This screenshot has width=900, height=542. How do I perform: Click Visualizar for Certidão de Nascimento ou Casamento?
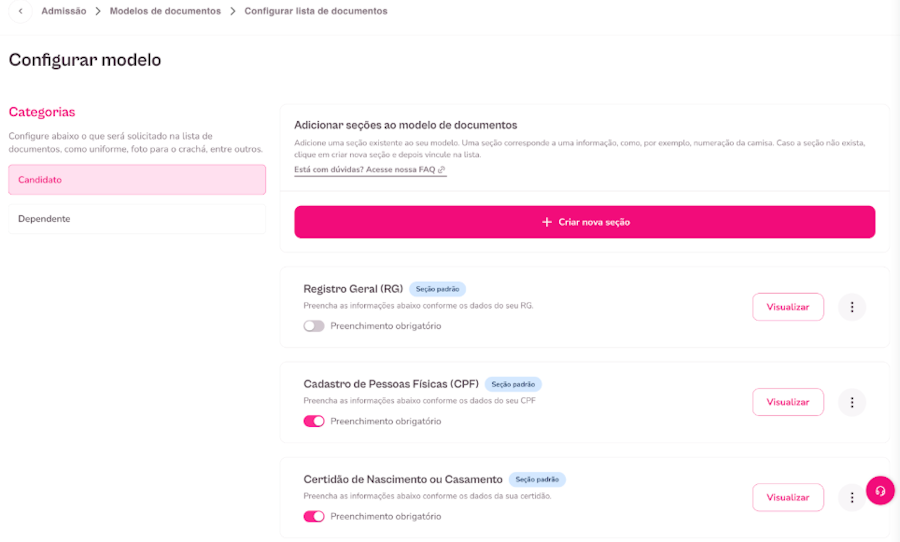coord(787,497)
